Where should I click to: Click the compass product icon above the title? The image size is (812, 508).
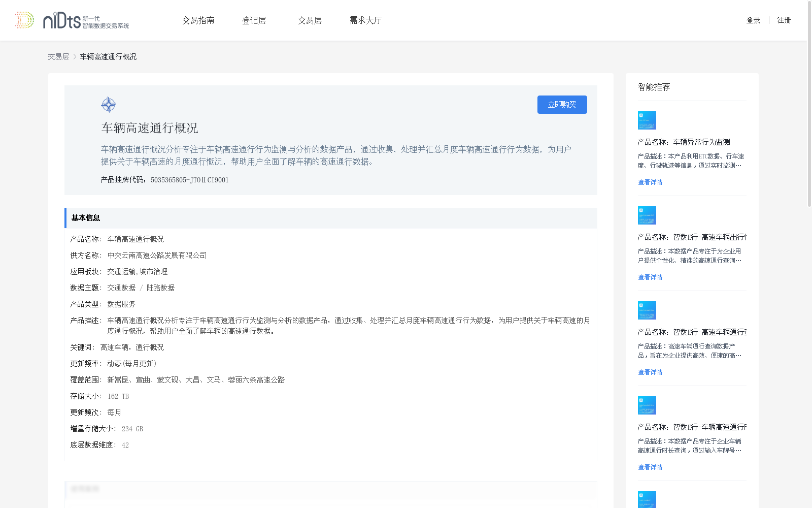109,105
